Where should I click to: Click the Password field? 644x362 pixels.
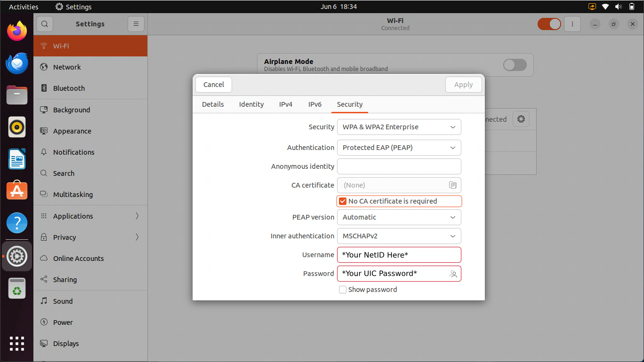[399, 274]
